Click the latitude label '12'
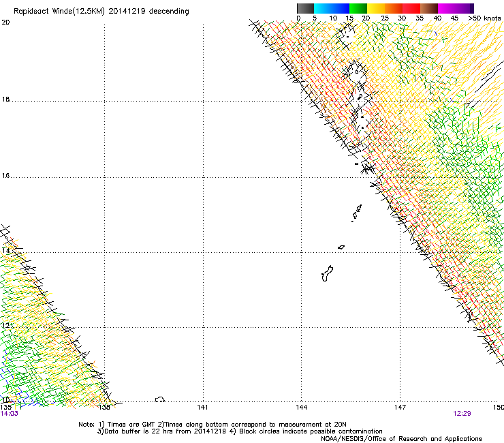 (5, 326)
